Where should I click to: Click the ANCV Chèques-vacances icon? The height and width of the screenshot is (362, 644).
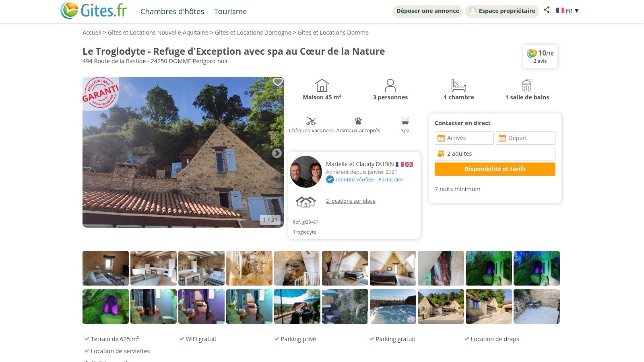[311, 121]
